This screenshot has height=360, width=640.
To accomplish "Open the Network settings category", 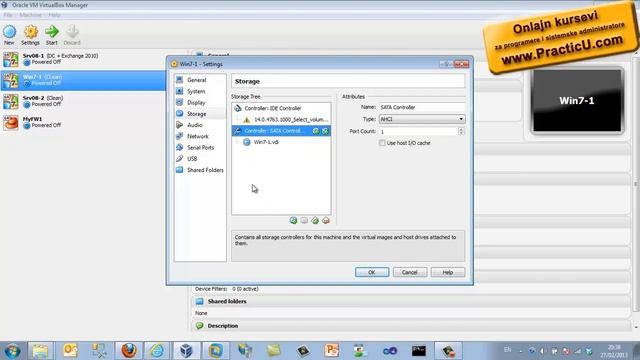I will point(200,136).
